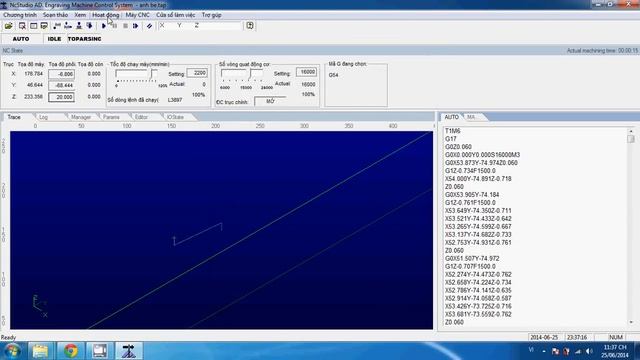Click the resume/advanced start icon
The width and height of the screenshot is (640, 360).
(x=136, y=26)
